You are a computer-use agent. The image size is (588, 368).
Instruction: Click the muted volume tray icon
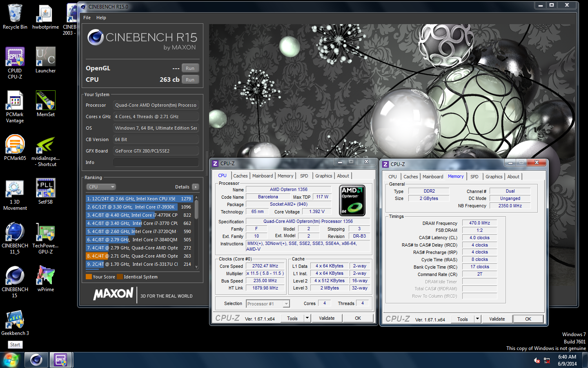(x=537, y=360)
